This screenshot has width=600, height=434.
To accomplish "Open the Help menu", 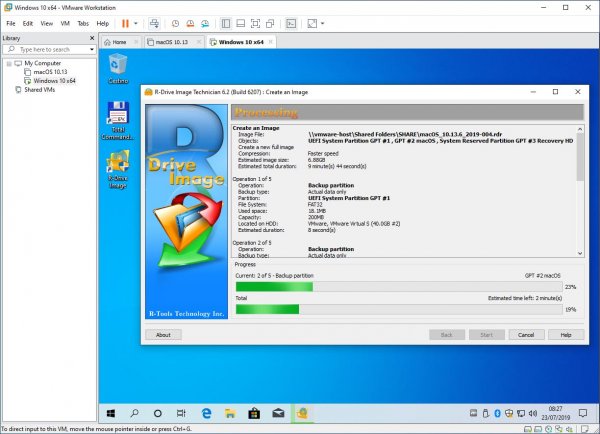I will coord(103,24).
